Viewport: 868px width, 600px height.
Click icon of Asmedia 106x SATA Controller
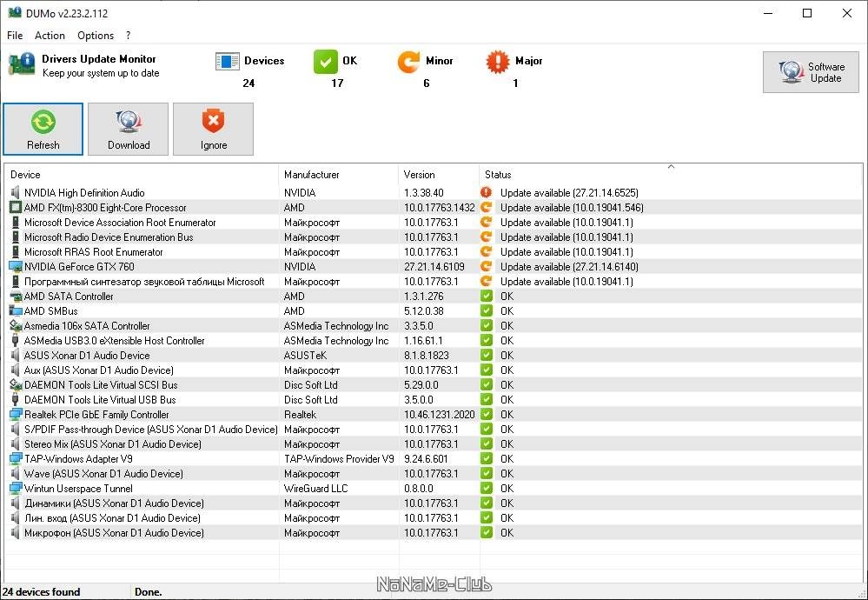click(x=16, y=326)
